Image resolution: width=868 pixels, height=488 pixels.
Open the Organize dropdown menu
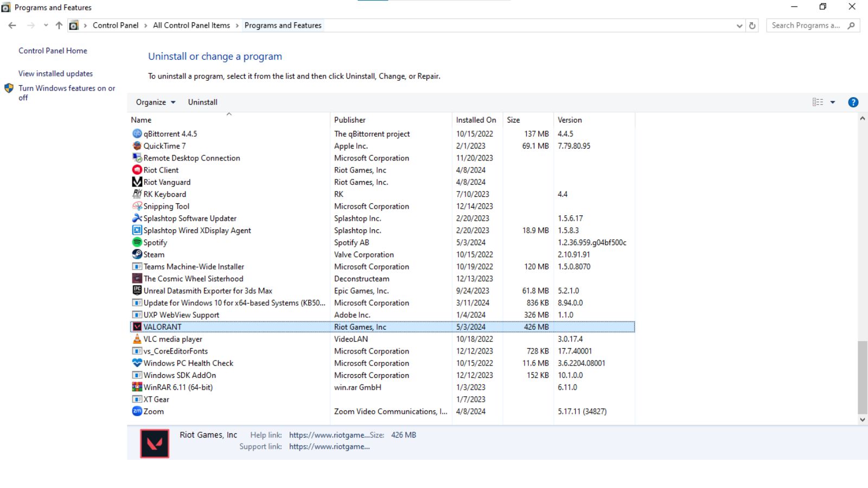[154, 102]
